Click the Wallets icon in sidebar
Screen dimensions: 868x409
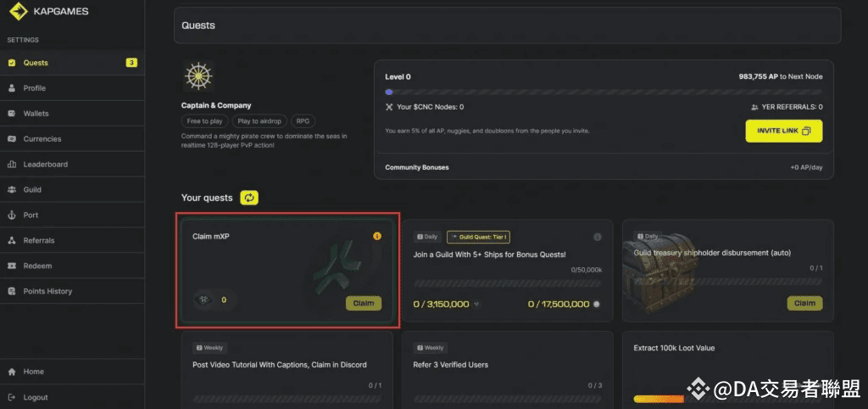coord(12,114)
